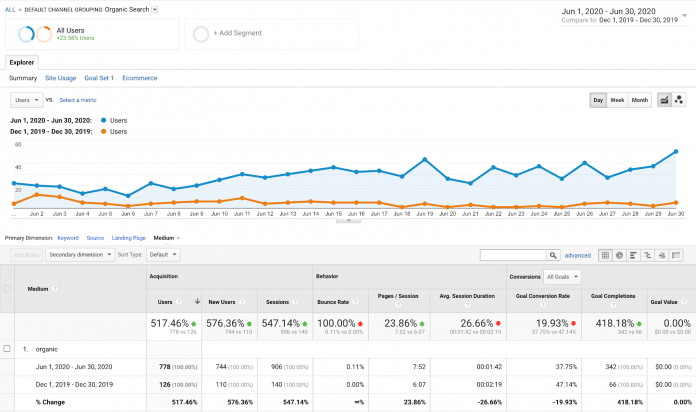Switch chart to motion chart view
The image size is (696, 412).
point(679,100)
